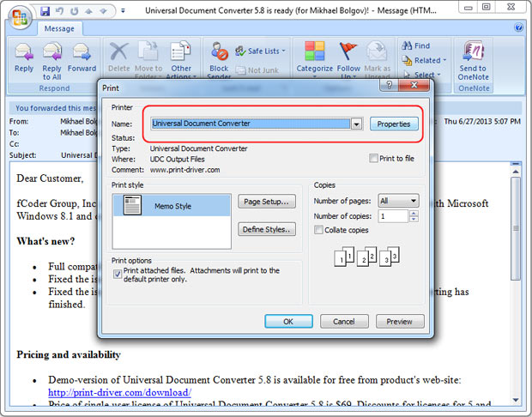Click the Undo icon in quick access toolbar
This screenshot has width=532, height=417.
pos(60,11)
